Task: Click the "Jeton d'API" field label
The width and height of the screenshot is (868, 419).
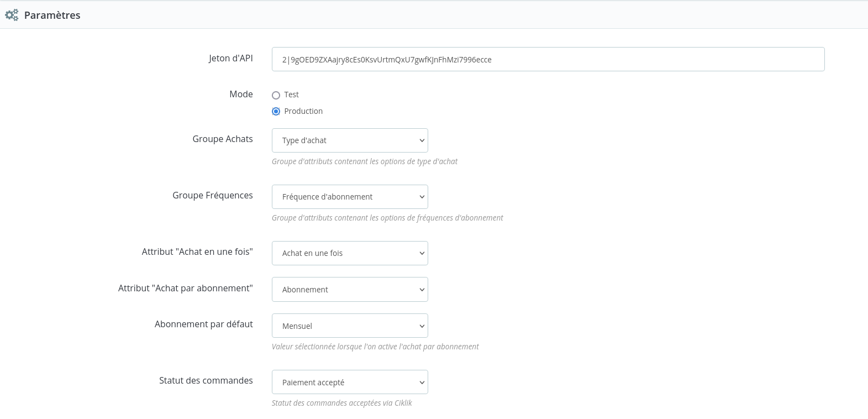Action: tap(230, 58)
